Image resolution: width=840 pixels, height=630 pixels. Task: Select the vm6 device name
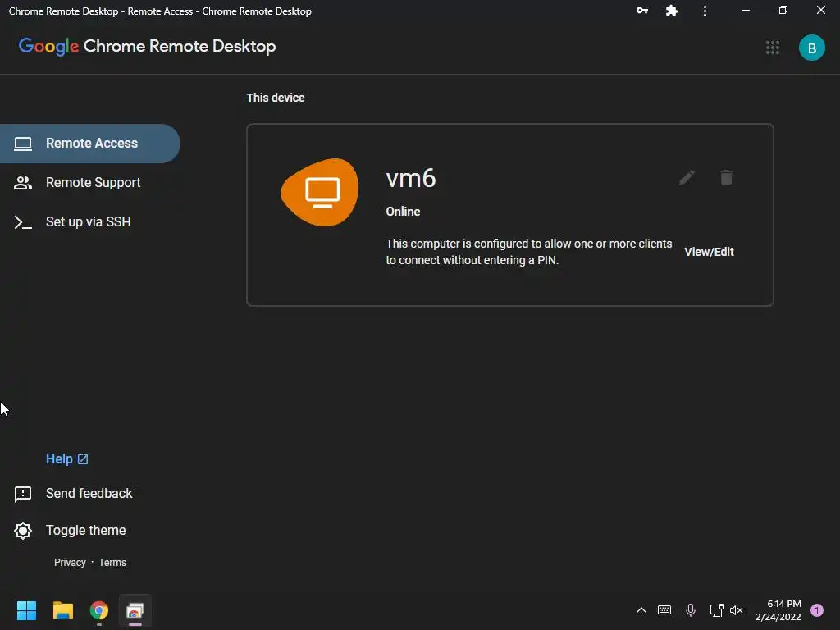pos(411,178)
